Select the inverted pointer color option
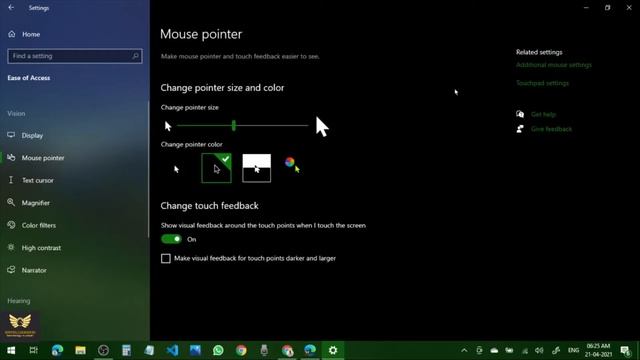This screenshot has height=360, width=640. point(256,168)
